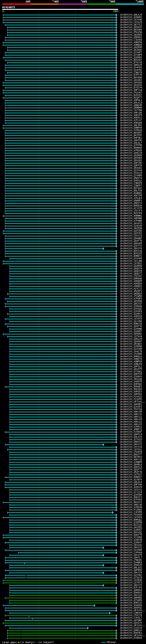
Task: Select hit UniRef100_B9SI44
Action: coord(131,251)
